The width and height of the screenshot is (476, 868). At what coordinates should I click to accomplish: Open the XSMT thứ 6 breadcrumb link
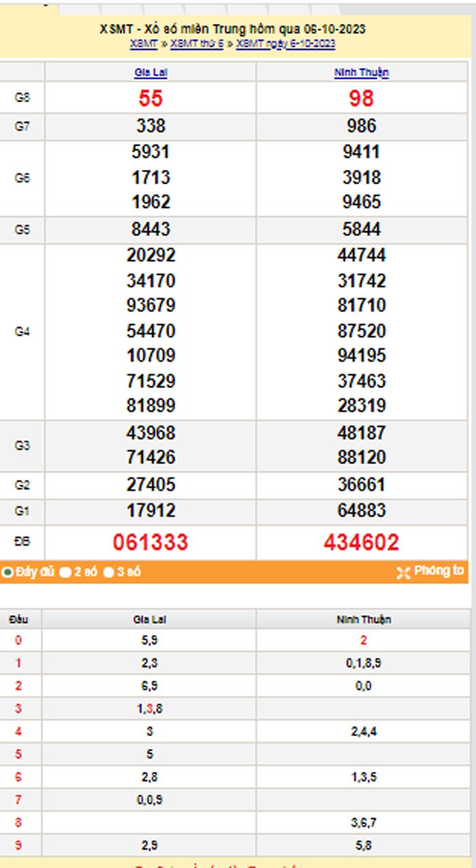tap(197, 44)
